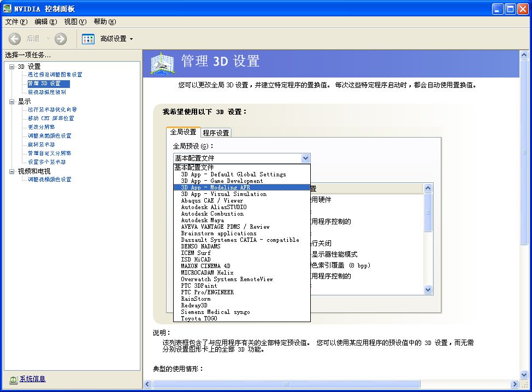
Task: Click main page vertical scroll-up arrow
Action: 524,55
